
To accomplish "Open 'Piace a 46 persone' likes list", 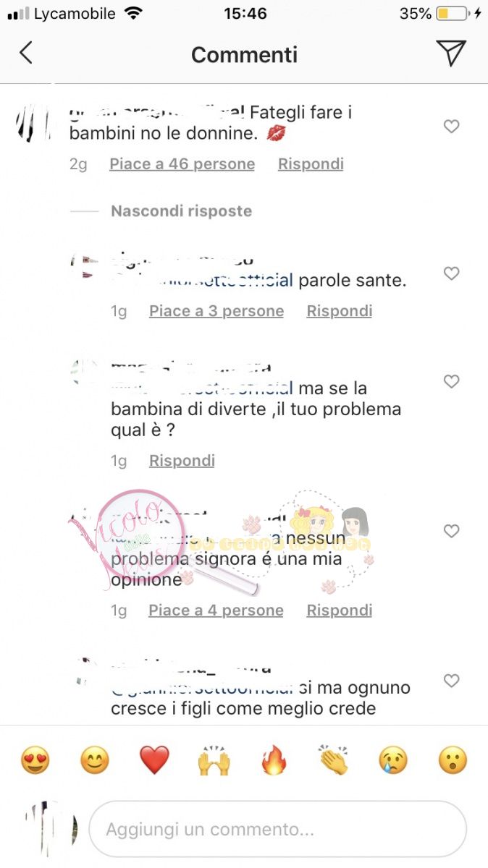I will pyautogui.click(x=182, y=164).
